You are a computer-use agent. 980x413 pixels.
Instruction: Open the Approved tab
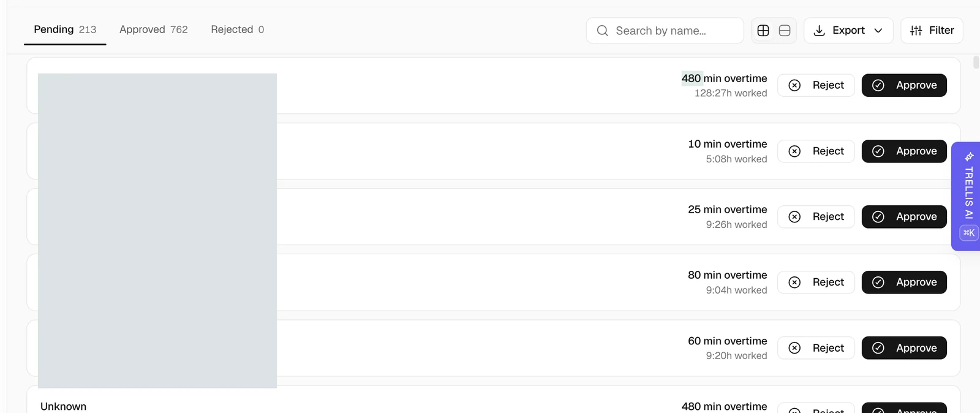[x=154, y=29]
